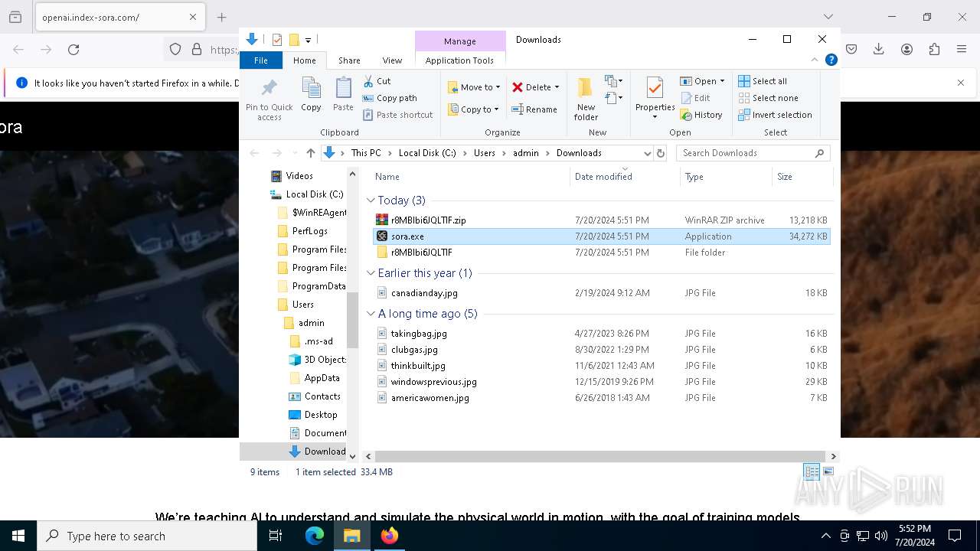
Task: Collapse Earlier this year group
Action: coord(371,273)
